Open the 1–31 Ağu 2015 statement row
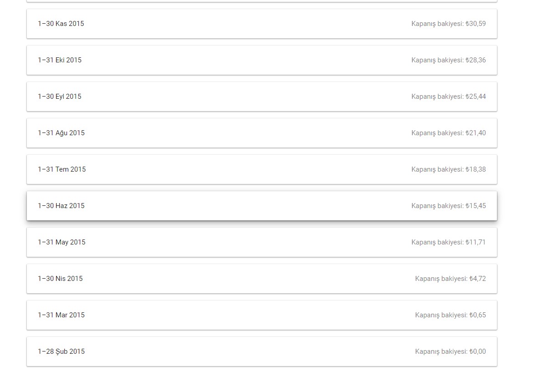Screen dimensions: 542x392 (x=262, y=133)
